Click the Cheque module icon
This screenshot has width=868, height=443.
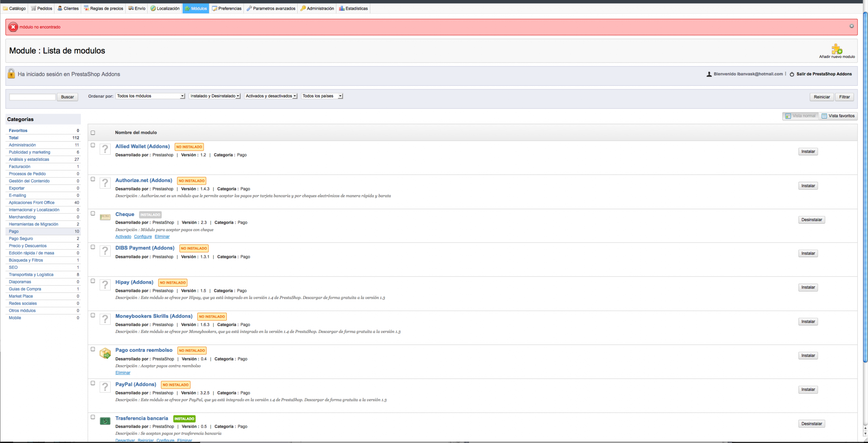point(105,217)
